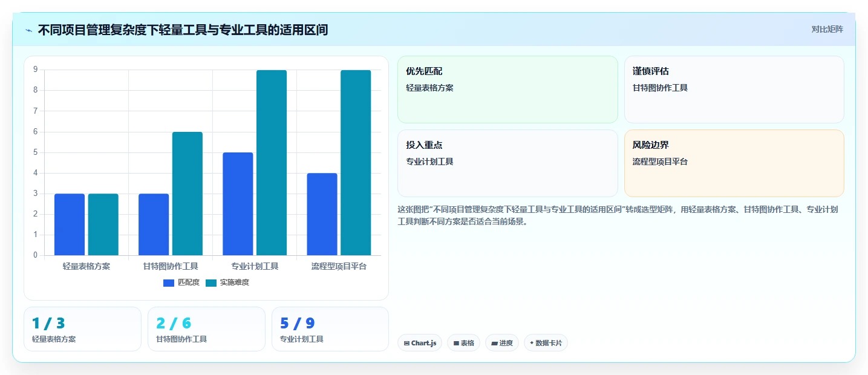Click the blue 匹配度 bar for 轻量表格方案
This screenshot has width=868, height=375.
click(x=70, y=224)
